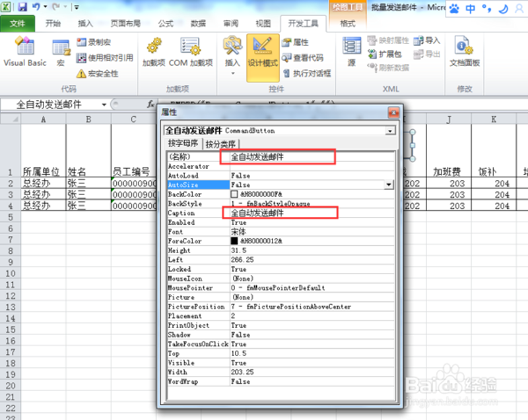The height and width of the screenshot is (420, 528).
Task: Open 加载项 add-ins dialog
Action: tap(154, 53)
